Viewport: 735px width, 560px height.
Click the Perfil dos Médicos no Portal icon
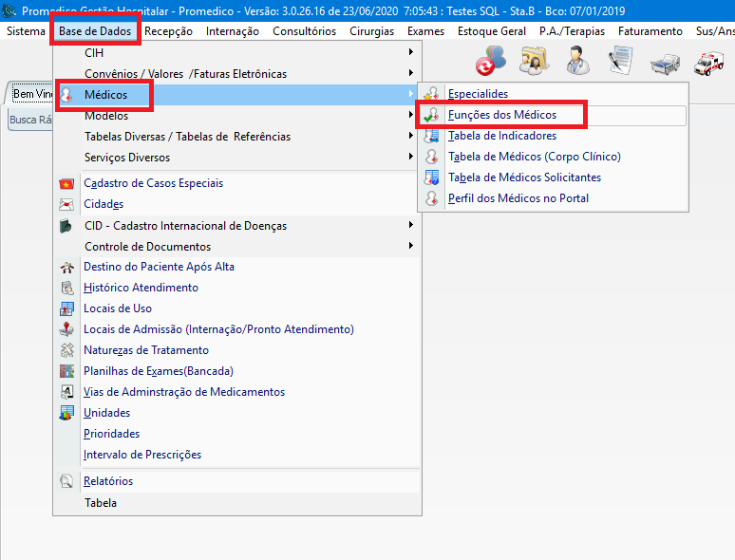click(431, 198)
